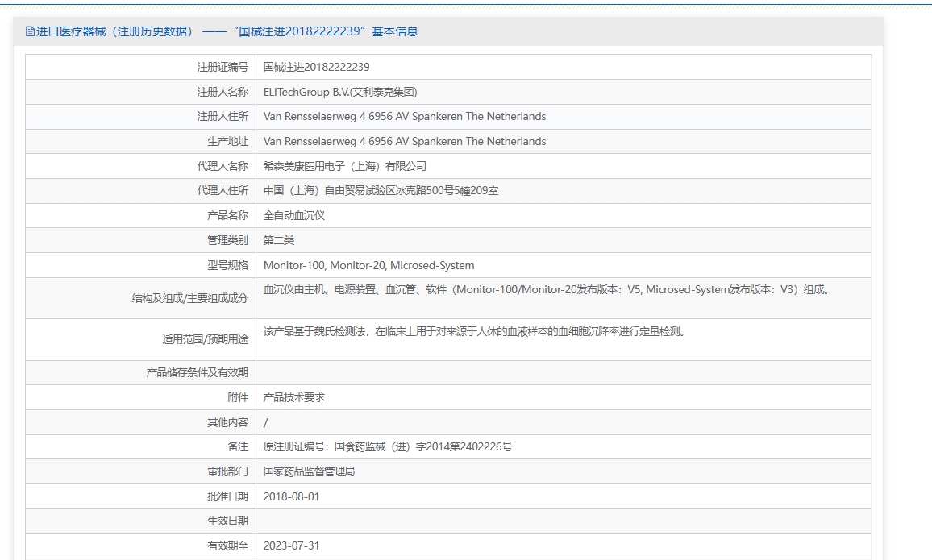The height and width of the screenshot is (560, 932).
Task: Click the slash value in the 其他内容 row
Action: point(266,423)
